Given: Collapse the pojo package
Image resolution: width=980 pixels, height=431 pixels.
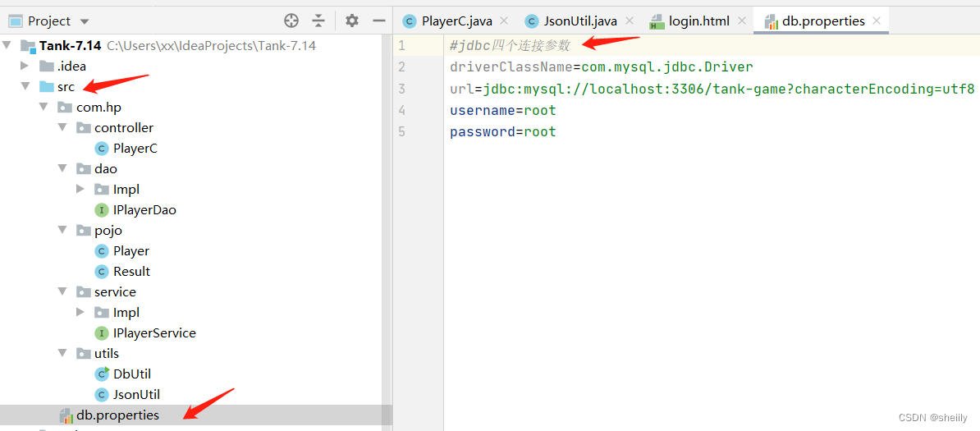Looking at the screenshot, I should 62,230.
